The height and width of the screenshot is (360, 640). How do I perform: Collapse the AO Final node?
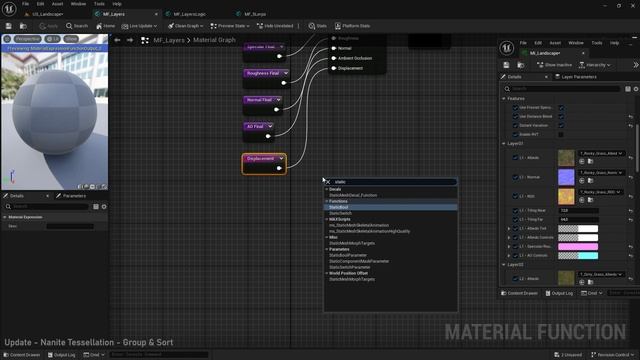(270, 127)
